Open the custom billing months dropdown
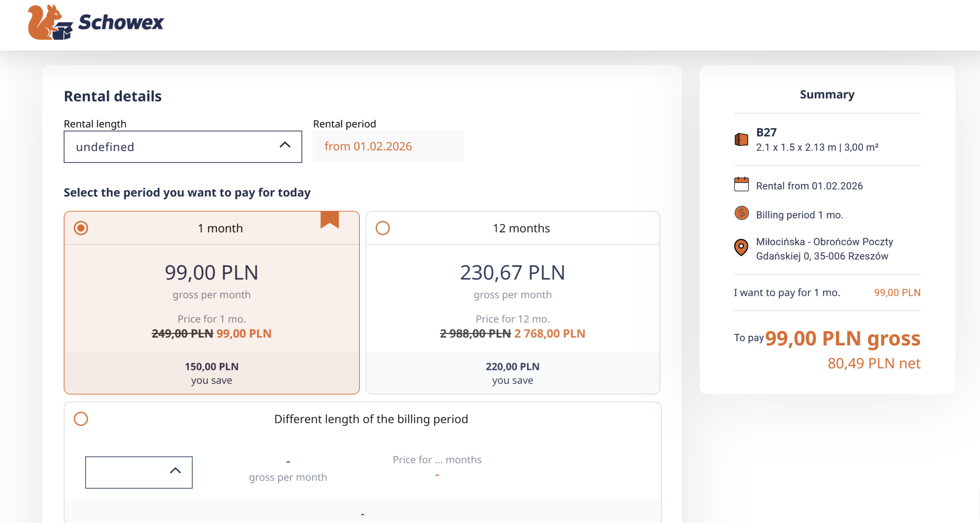This screenshot has height=523, width=980. [130, 472]
